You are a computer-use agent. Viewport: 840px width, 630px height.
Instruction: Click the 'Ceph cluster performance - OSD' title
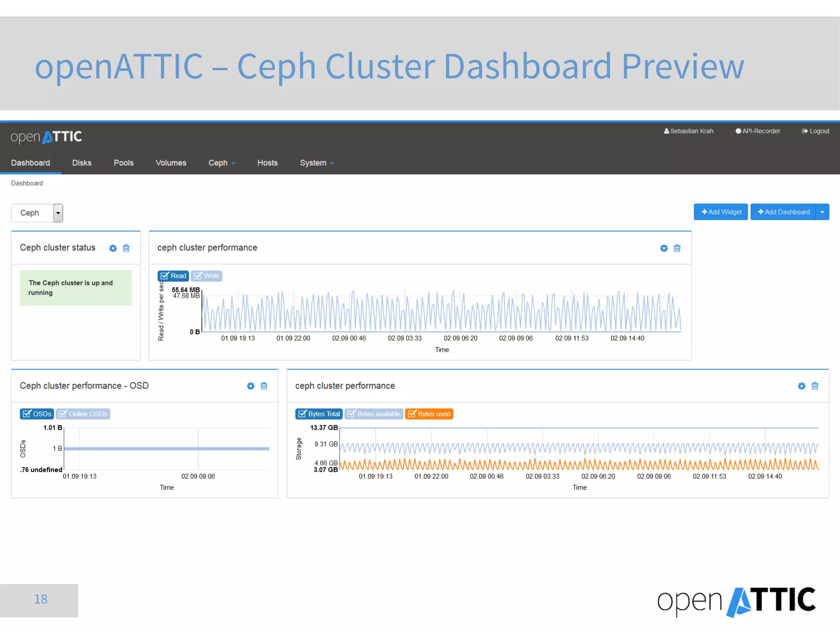[x=84, y=386]
